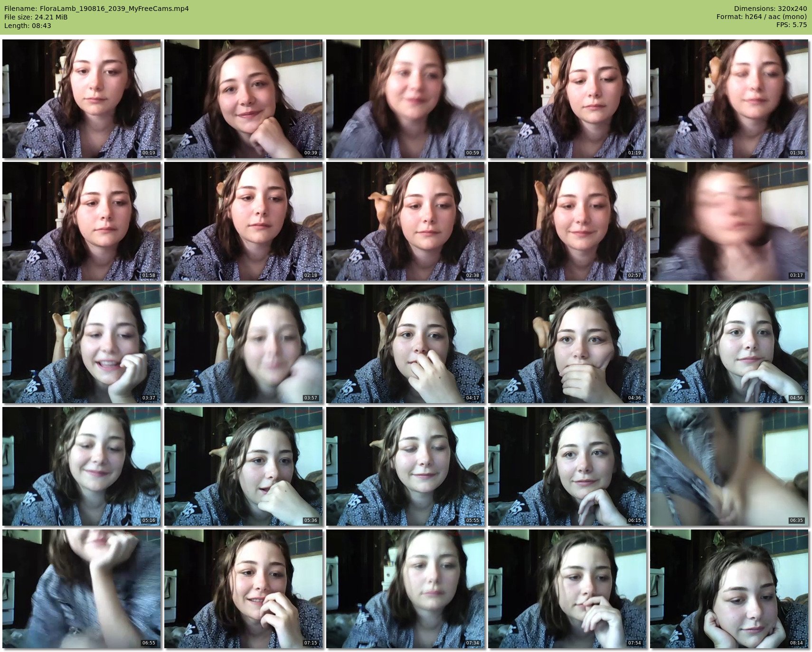Pick the frame stamped 03:57
The image size is (812, 652).
tap(243, 344)
